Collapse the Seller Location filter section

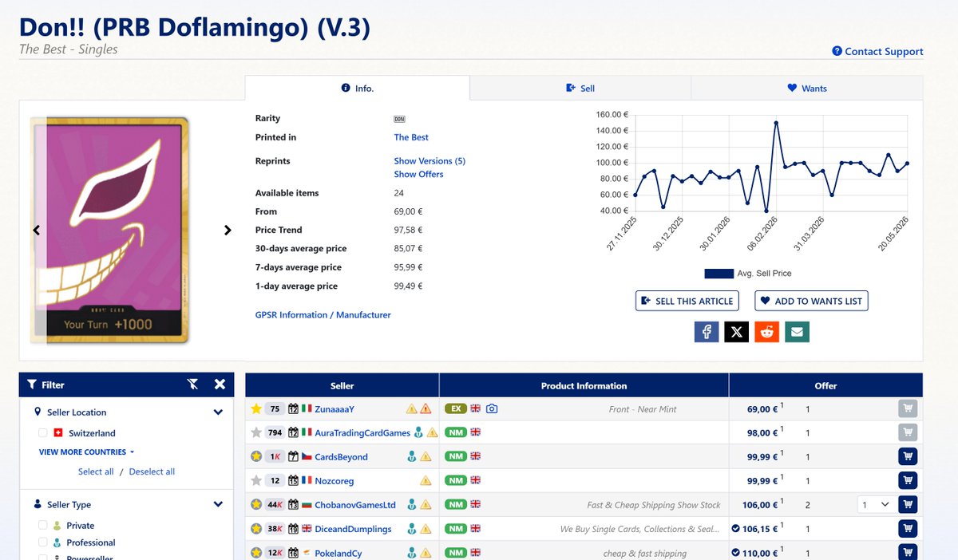218,412
